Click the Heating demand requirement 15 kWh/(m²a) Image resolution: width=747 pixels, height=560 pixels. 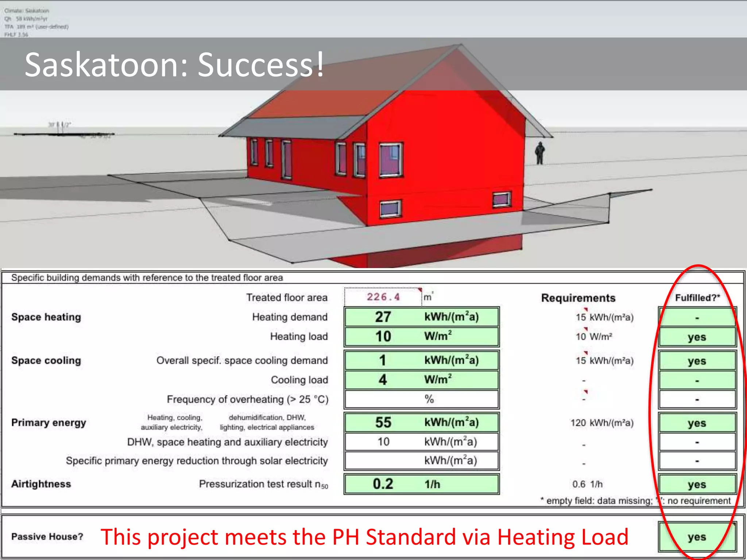tap(604, 317)
